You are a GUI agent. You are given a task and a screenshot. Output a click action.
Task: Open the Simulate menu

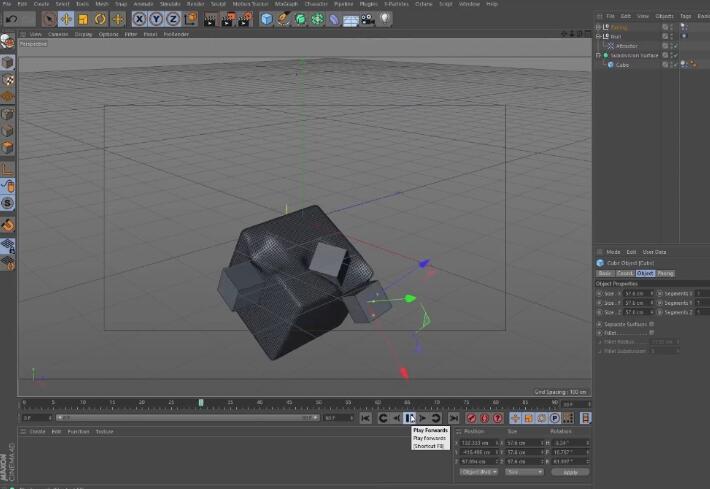point(170,4)
